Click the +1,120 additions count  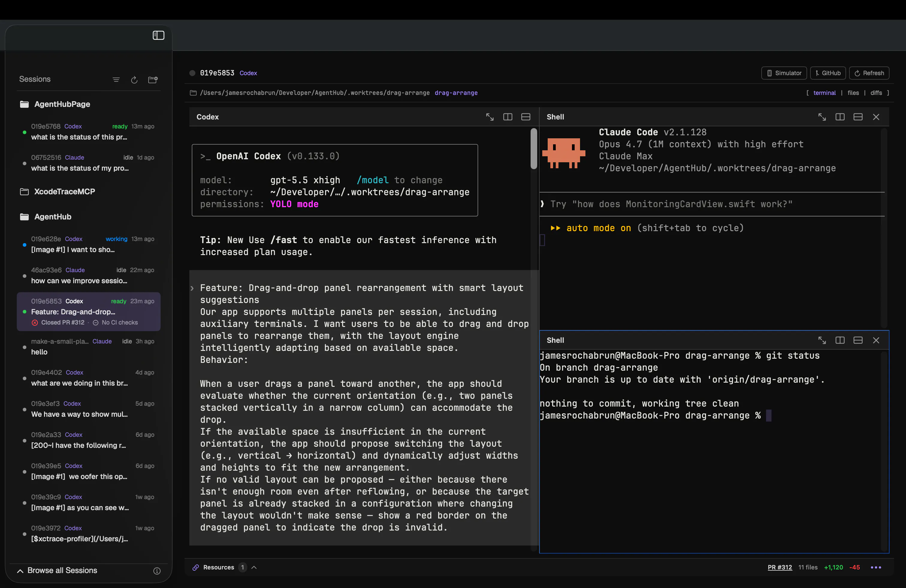click(833, 567)
